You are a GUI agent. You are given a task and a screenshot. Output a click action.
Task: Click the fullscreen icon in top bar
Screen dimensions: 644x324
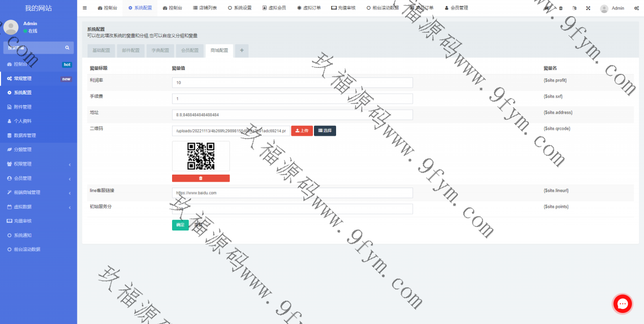tap(588, 8)
